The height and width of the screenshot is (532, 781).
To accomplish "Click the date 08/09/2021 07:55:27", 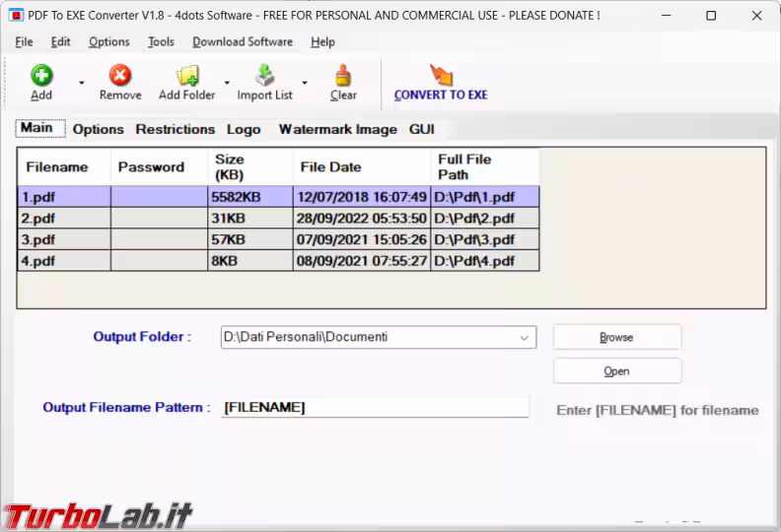I will [362, 261].
